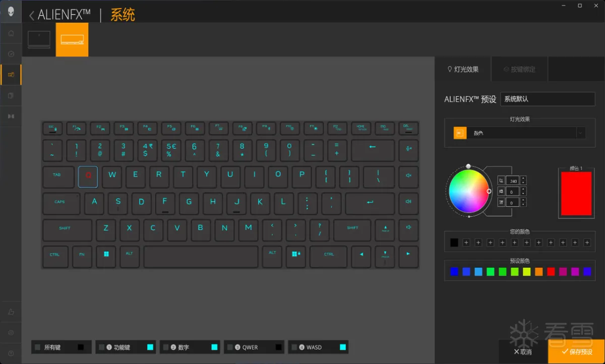The image size is (605, 364).
Task: Increase the middle value stepper
Action: pyautogui.click(x=524, y=189)
